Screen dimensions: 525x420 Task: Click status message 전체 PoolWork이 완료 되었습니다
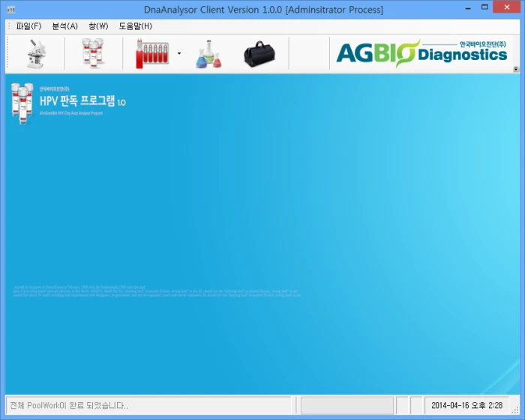[69, 405]
